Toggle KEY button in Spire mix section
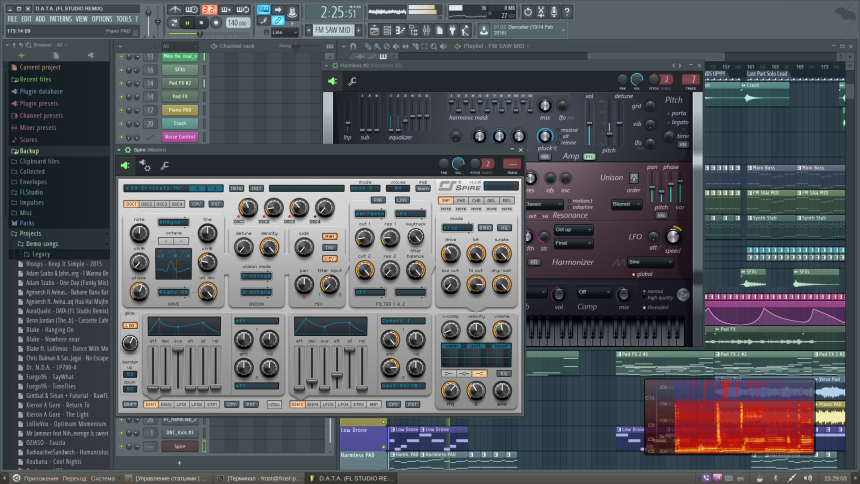Viewport: 860px width, 484px height. click(x=330, y=258)
